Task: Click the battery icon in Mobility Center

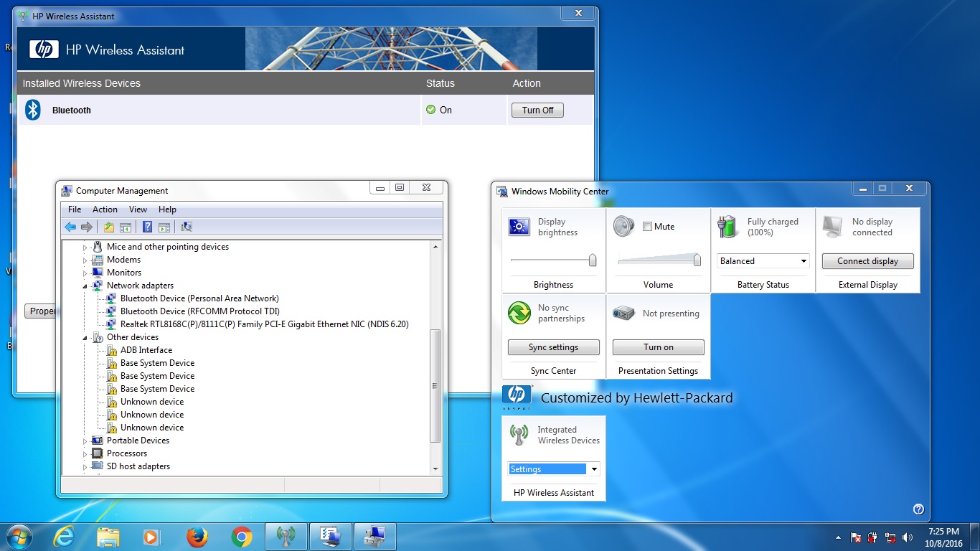Action: (727, 227)
